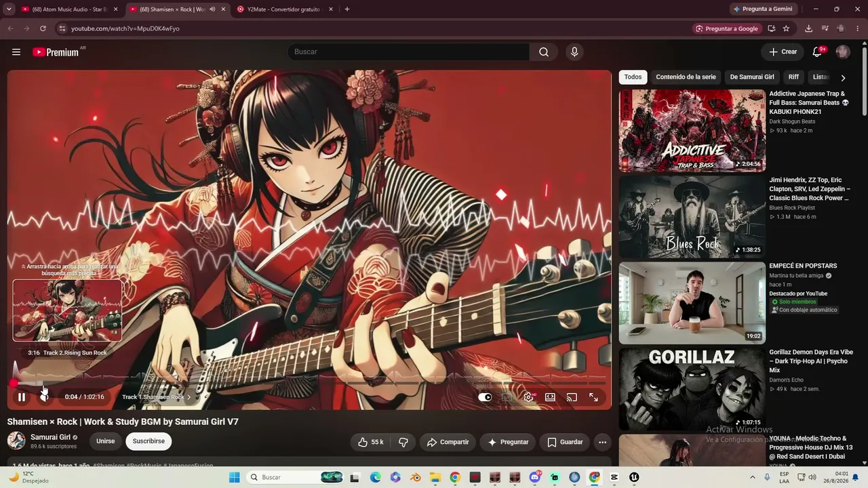Click the search magnifier button
The height and width of the screenshot is (488, 868).
pyautogui.click(x=544, y=52)
